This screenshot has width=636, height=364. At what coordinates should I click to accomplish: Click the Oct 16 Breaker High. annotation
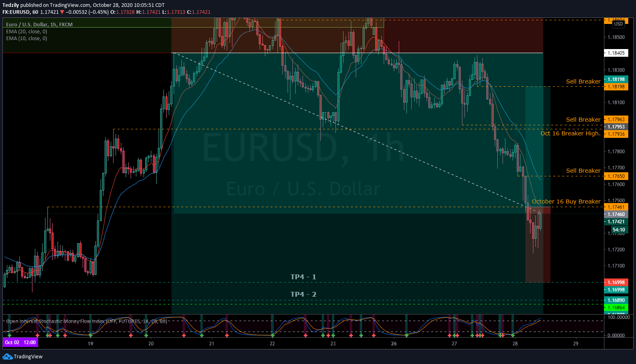[570, 133]
